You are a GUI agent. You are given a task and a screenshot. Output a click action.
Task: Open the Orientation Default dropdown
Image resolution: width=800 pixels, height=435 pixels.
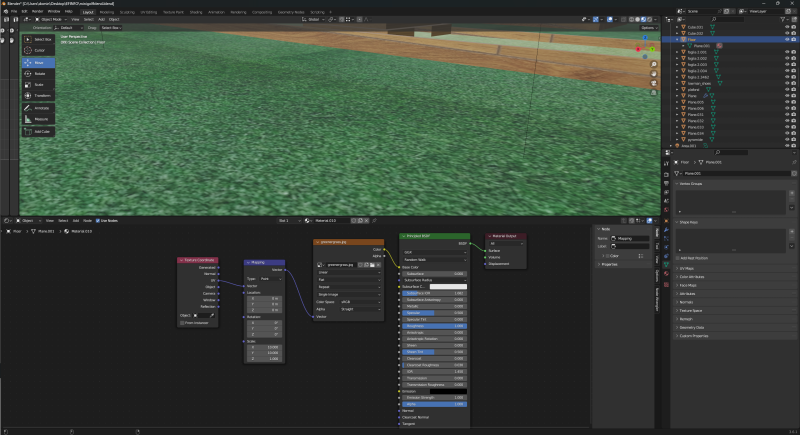click(x=68, y=28)
